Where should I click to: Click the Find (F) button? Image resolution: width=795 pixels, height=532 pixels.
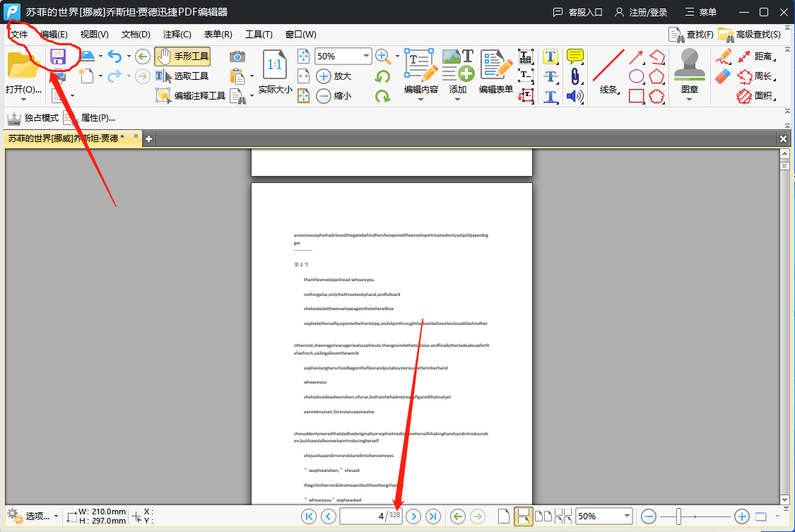pyautogui.click(x=691, y=35)
